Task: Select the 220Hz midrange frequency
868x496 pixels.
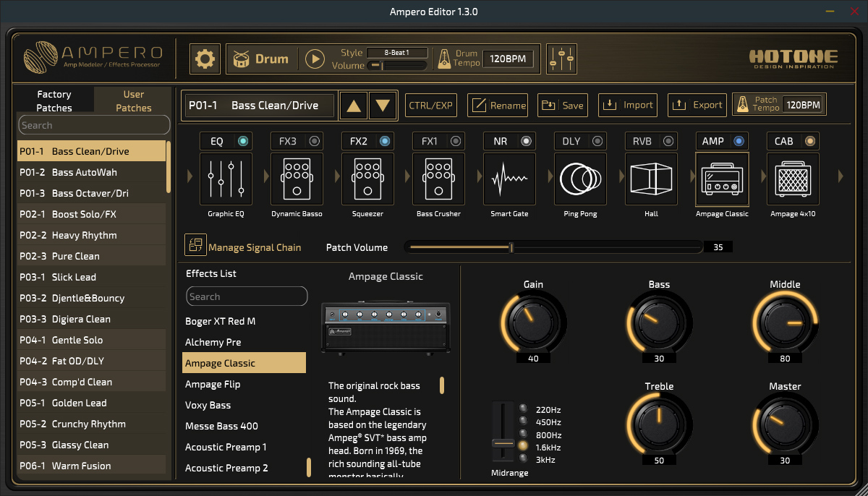Action: 524,409
